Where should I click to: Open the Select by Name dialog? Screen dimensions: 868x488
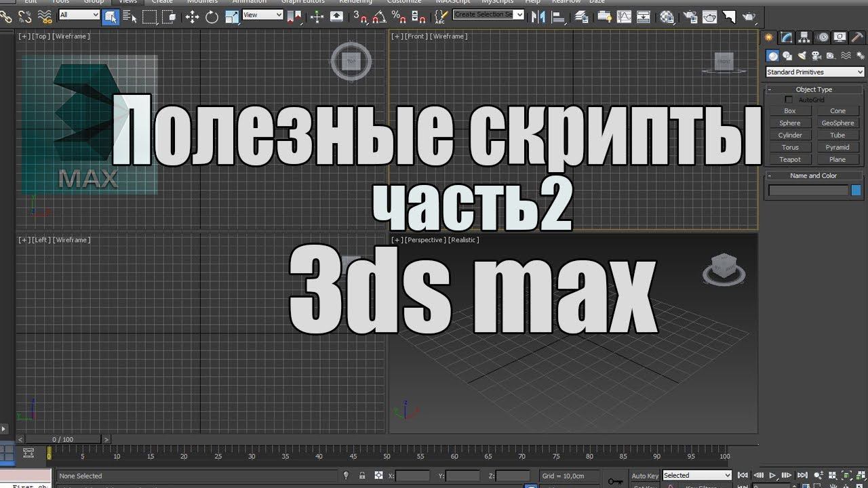click(130, 16)
